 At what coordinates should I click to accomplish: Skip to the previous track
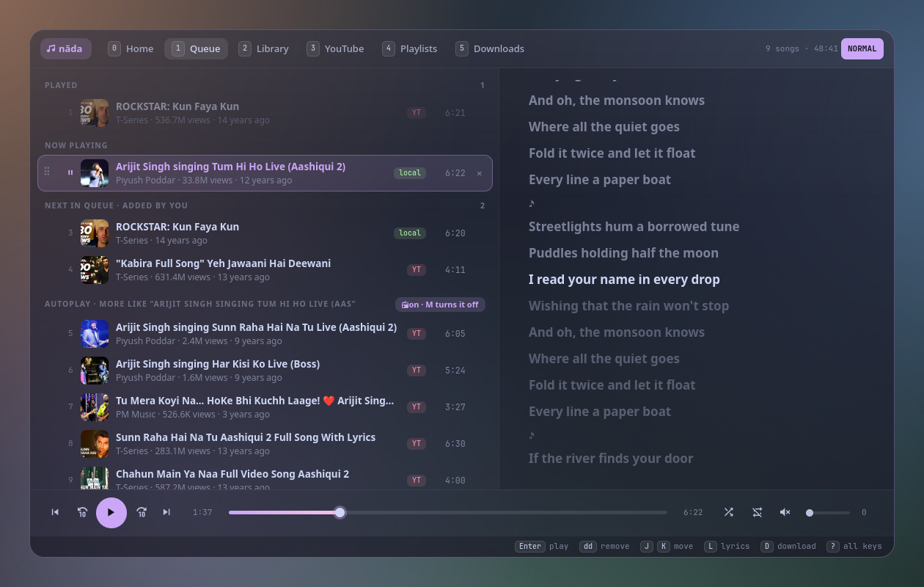[x=55, y=512]
